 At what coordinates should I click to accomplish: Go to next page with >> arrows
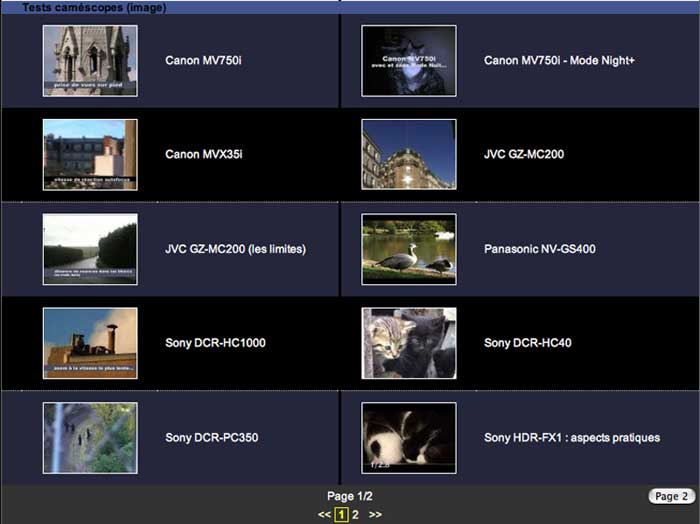point(375,515)
